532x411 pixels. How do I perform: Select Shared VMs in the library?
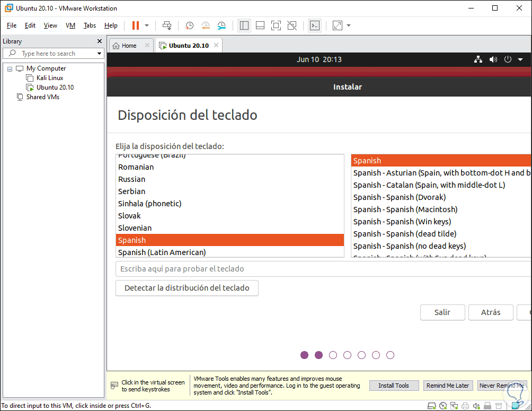click(x=43, y=97)
